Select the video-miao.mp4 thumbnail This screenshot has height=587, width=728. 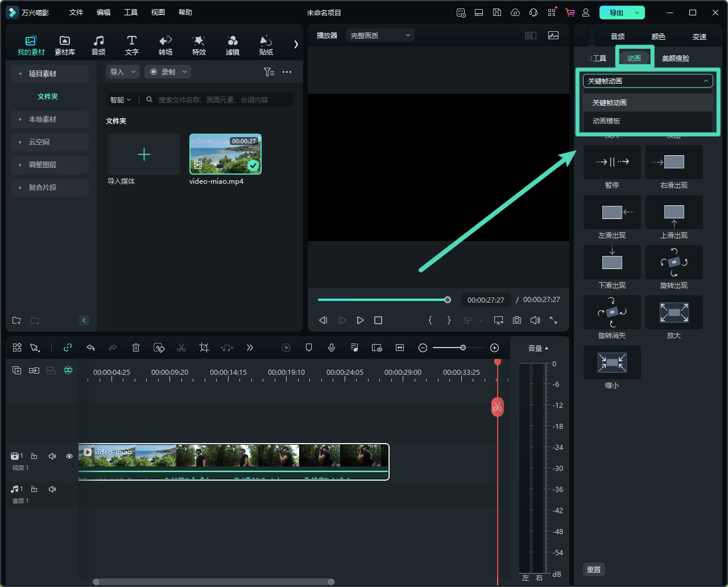point(225,154)
